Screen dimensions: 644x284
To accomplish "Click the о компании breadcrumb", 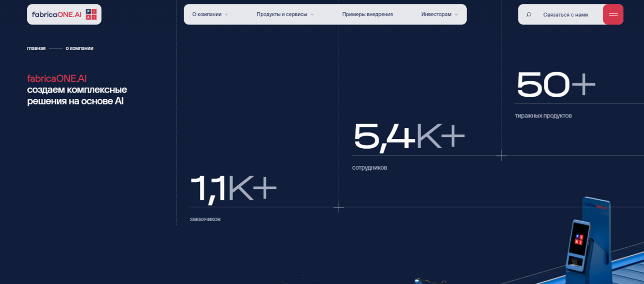I will coord(80,48).
